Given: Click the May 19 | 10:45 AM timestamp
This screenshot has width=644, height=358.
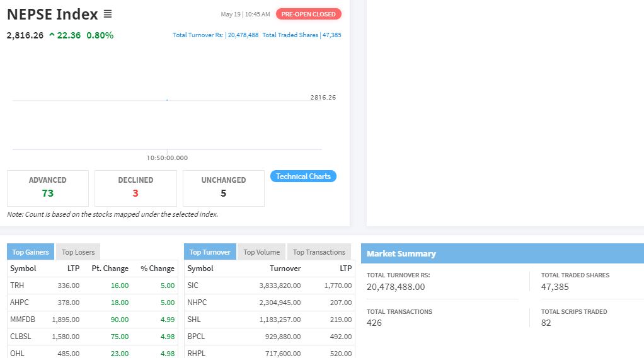Looking at the screenshot, I should (x=245, y=14).
